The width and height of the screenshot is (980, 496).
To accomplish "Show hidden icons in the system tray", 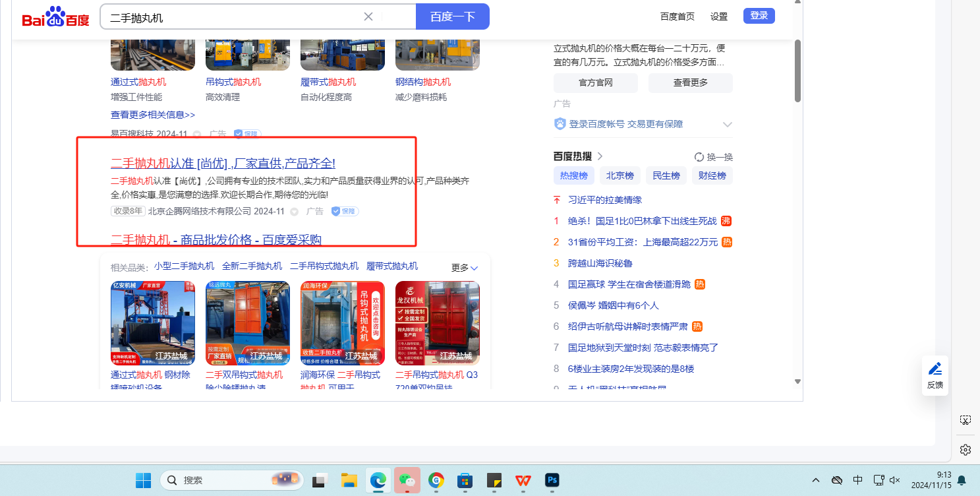I will click(x=816, y=480).
